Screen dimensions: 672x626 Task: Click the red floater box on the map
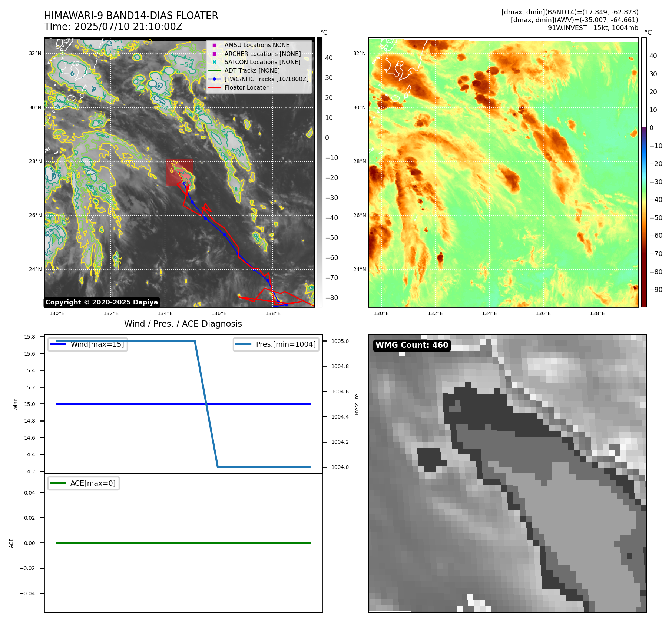pos(179,173)
